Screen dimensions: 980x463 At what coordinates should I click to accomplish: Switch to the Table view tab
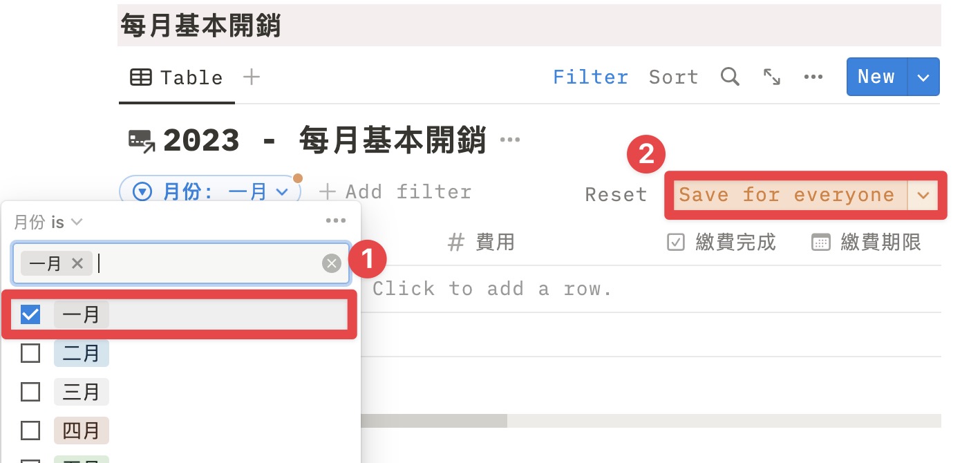177,77
